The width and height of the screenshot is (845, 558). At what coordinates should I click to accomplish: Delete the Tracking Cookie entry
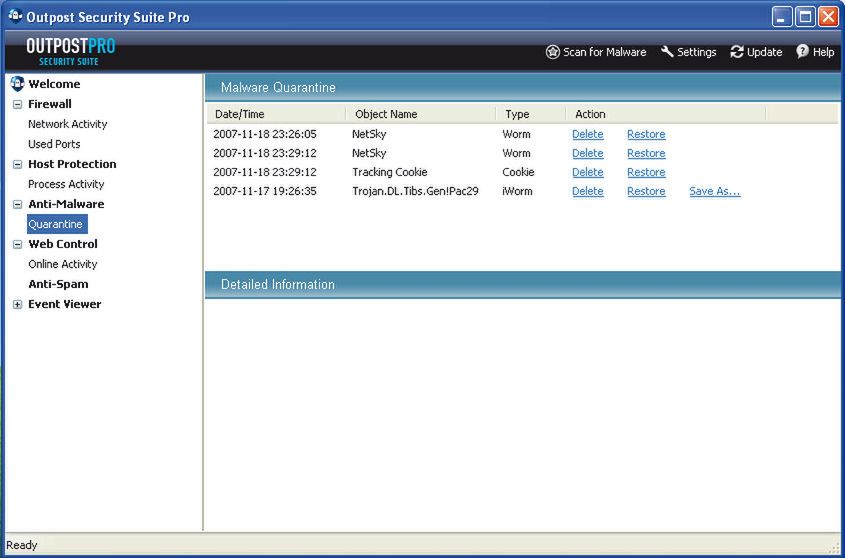(587, 172)
